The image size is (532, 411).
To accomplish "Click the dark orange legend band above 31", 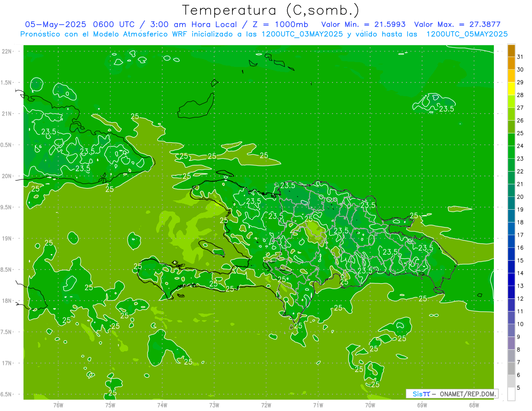I will click(511, 51).
